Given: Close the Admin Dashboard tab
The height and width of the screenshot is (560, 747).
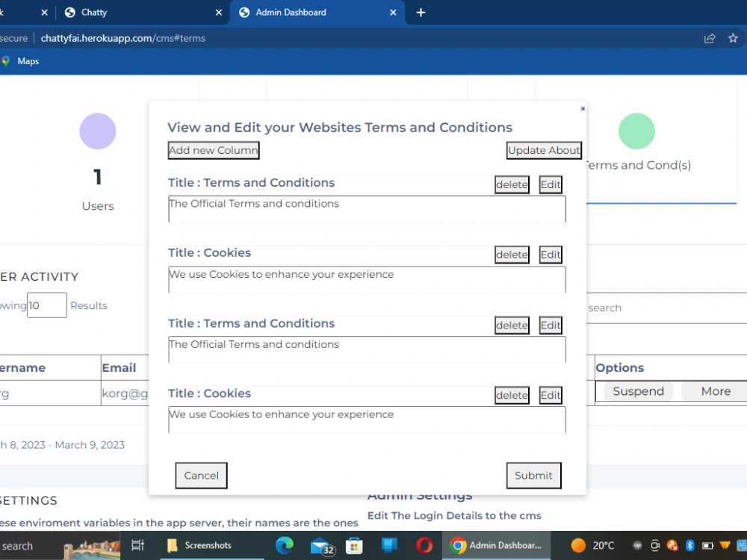Looking at the screenshot, I should click(x=393, y=13).
